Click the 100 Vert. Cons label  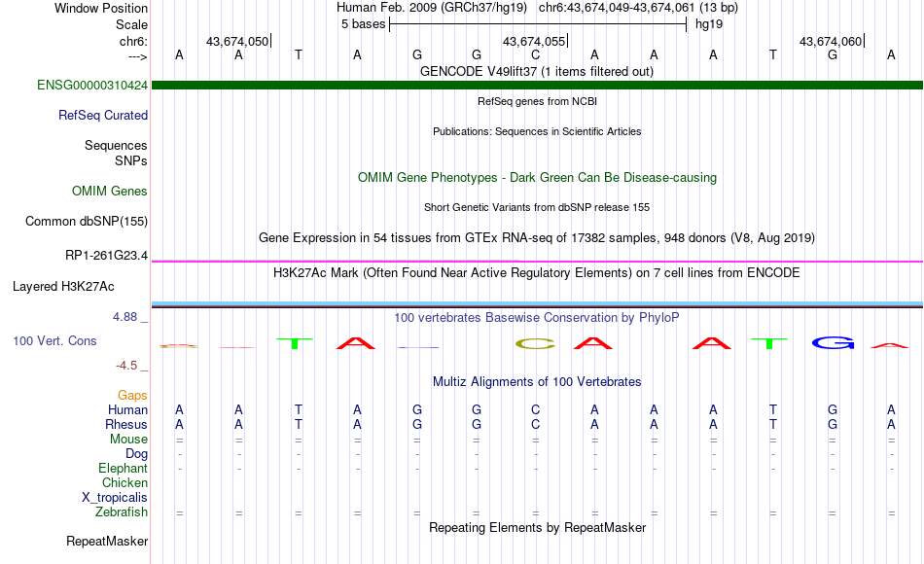(54, 340)
